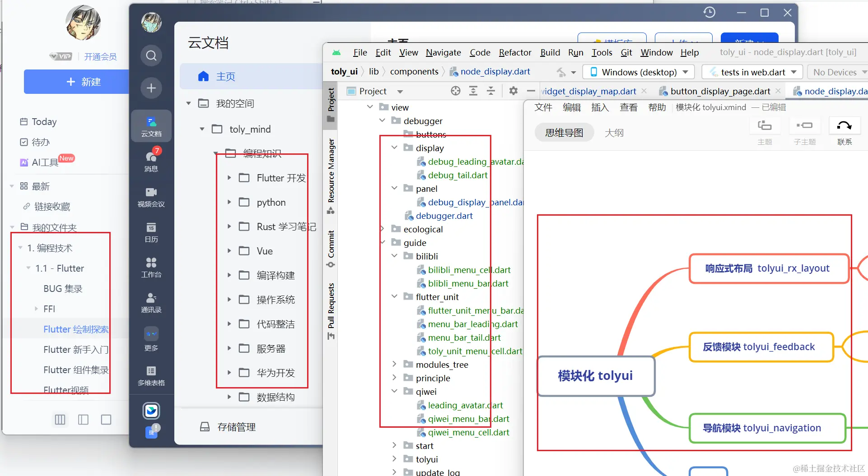Open XMind 查看 menu
Image resolution: width=868 pixels, height=476 pixels.
[x=628, y=107]
